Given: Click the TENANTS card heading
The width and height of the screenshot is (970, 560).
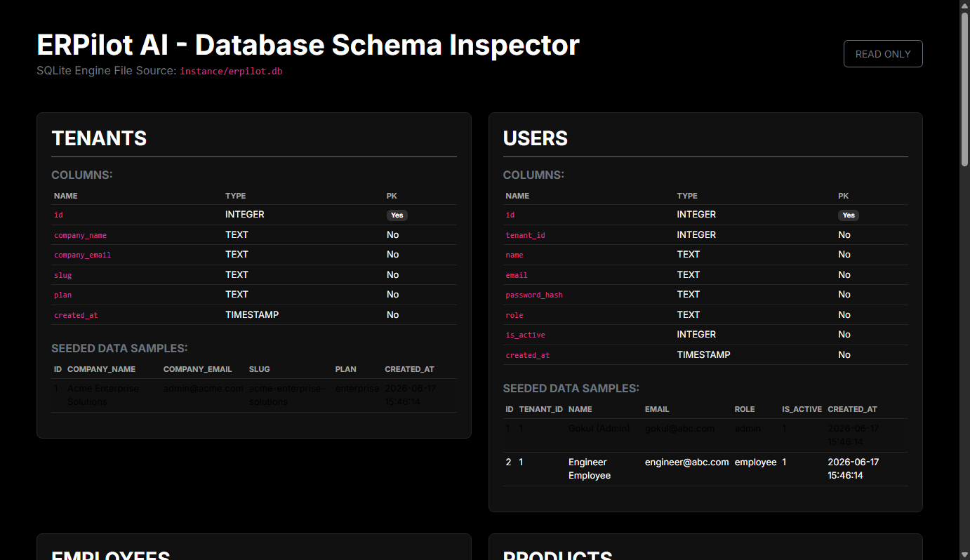Looking at the screenshot, I should click(99, 138).
